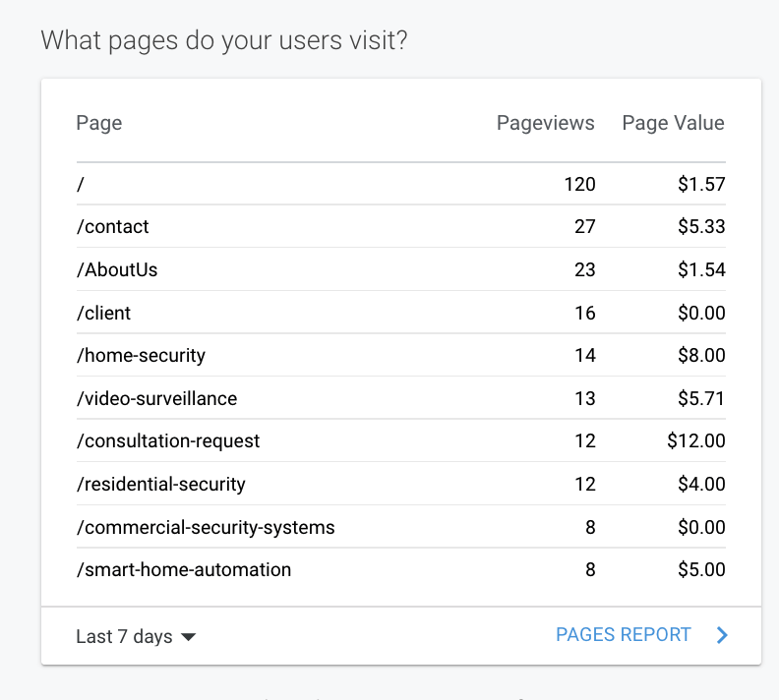The height and width of the screenshot is (700, 779).
Task: Click the root "/" page row
Action: pyautogui.click(x=81, y=184)
